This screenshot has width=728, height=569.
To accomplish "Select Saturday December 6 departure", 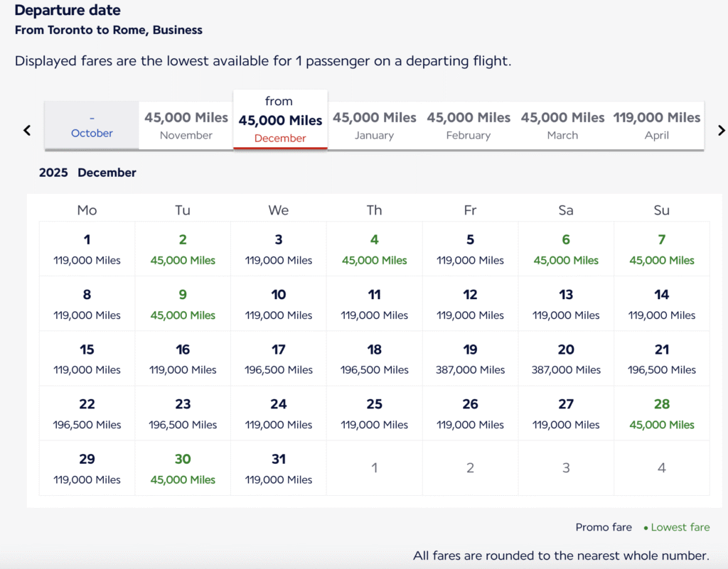I will 566,249.
